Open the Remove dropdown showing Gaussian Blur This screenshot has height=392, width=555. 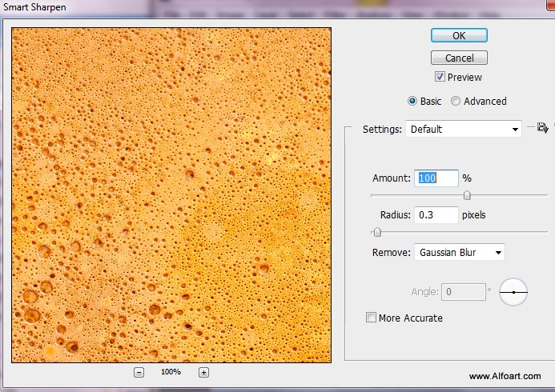tap(460, 252)
